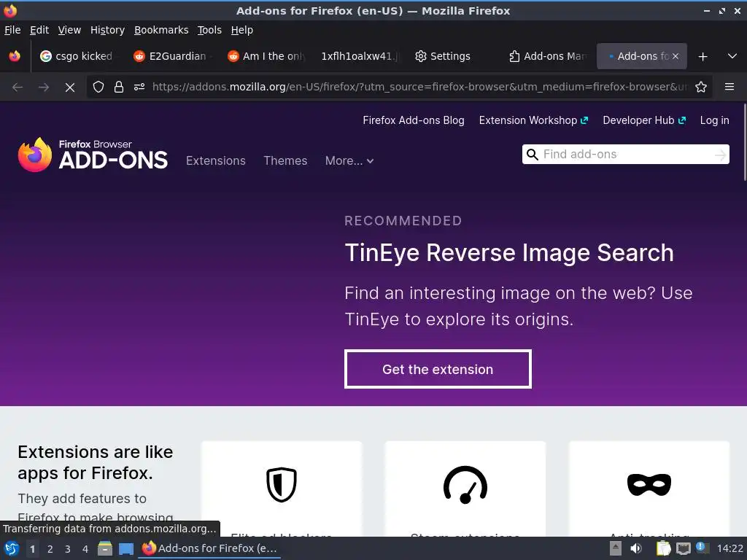Open Extension Workshop link
This screenshot has width=747, height=560.
pyautogui.click(x=533, y=120)
